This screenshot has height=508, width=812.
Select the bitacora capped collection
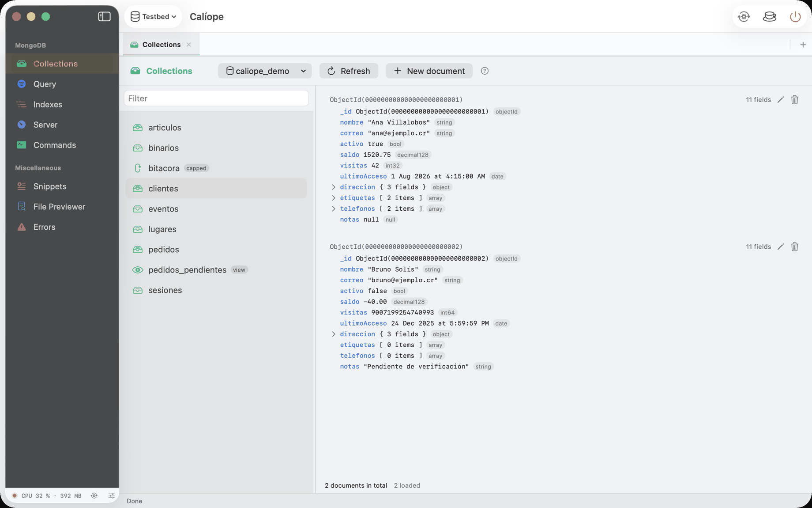pyautogui.click(x=216, y=168)
